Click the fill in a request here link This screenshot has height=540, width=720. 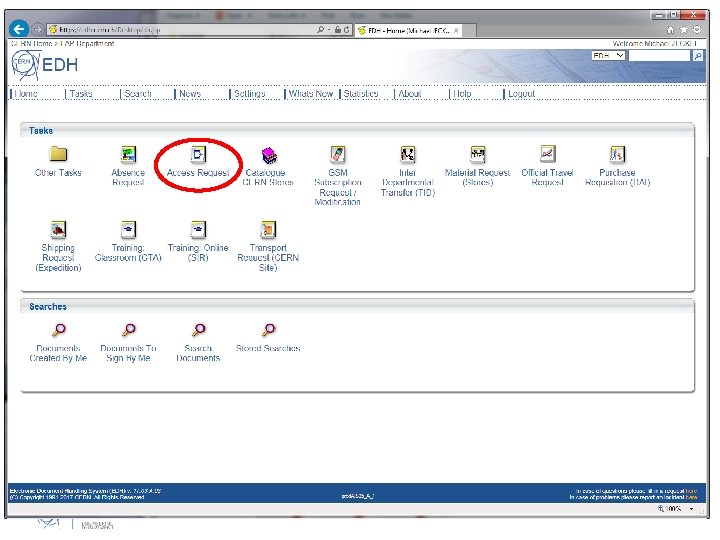[691, 491]
